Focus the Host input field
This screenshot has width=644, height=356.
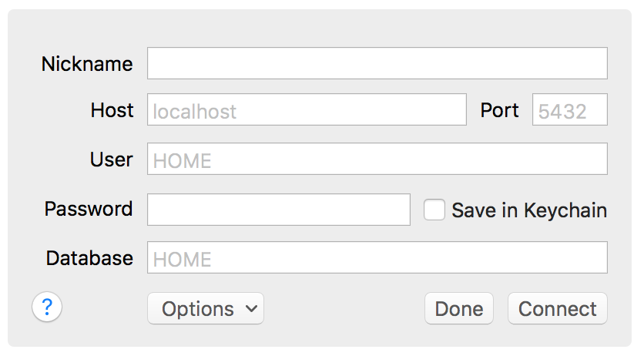307,109
